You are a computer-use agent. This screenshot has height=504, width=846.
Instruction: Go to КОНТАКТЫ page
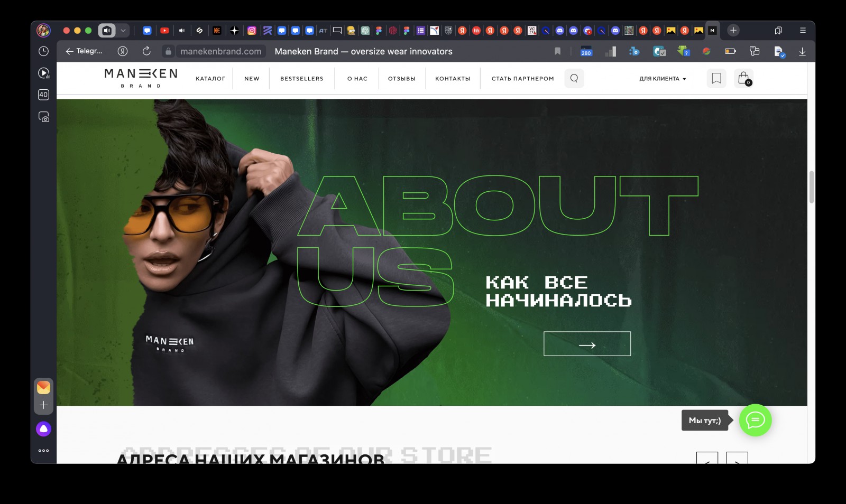click(x=453, y=79)
